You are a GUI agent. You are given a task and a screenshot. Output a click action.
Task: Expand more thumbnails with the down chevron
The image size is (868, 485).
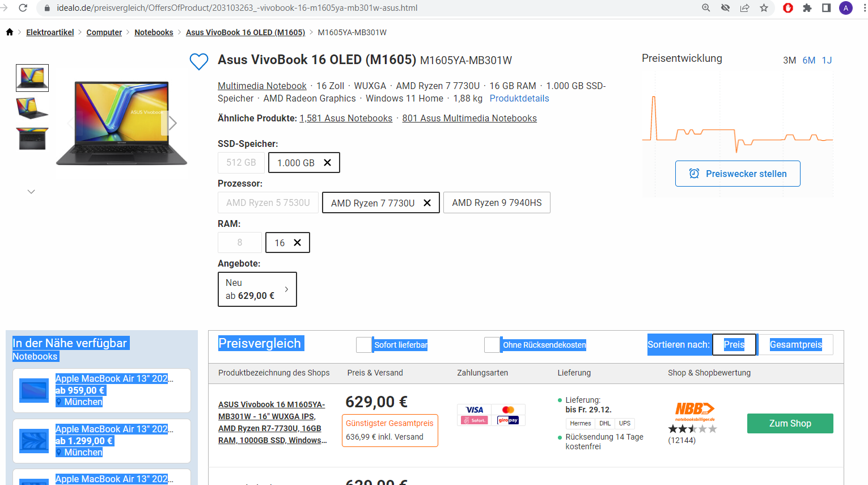[31, 192]
